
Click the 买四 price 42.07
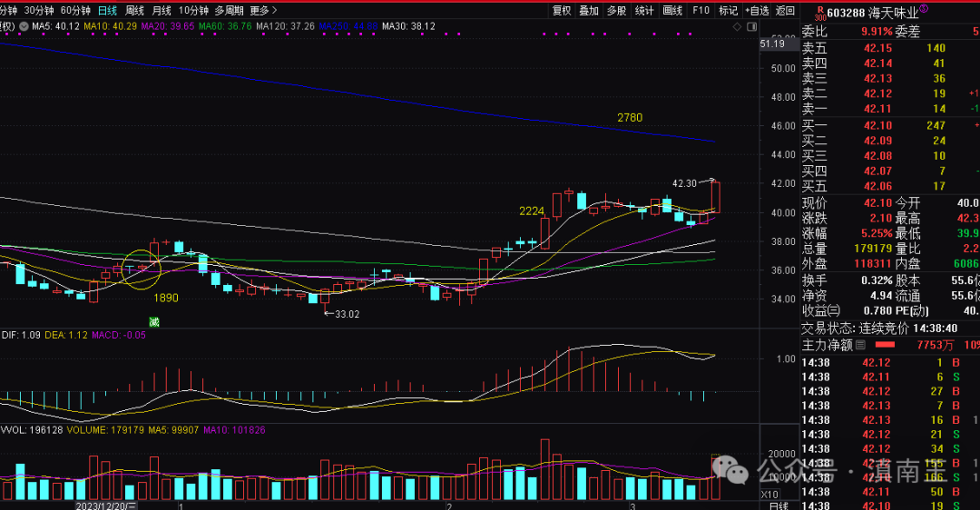point(877,171)
